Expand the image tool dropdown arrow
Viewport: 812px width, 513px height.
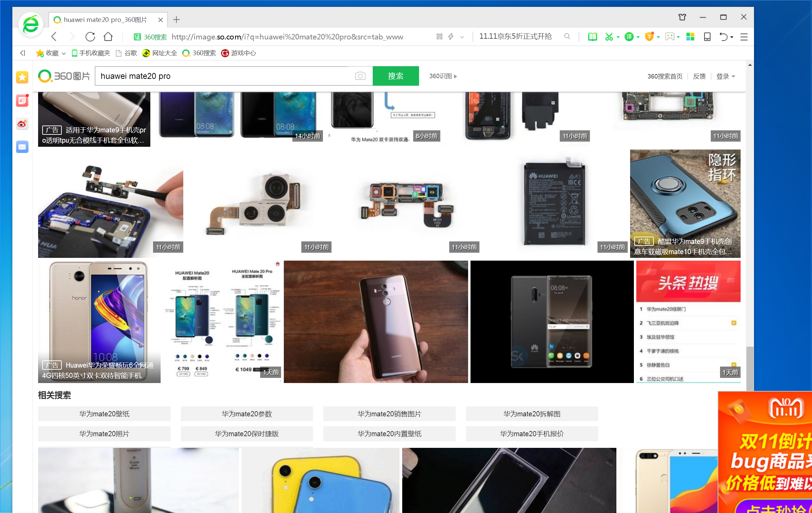678,37
